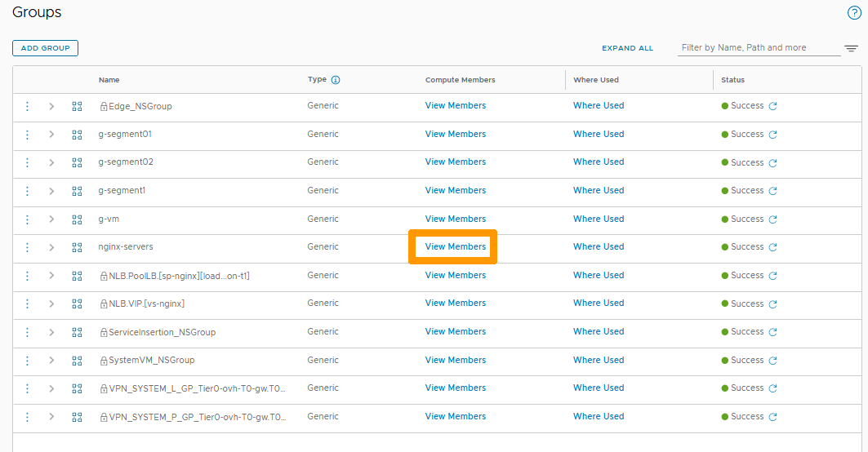Expand the g-segment1 row
The width and height of the screenshot is (868, 452).
click(51, 191)
